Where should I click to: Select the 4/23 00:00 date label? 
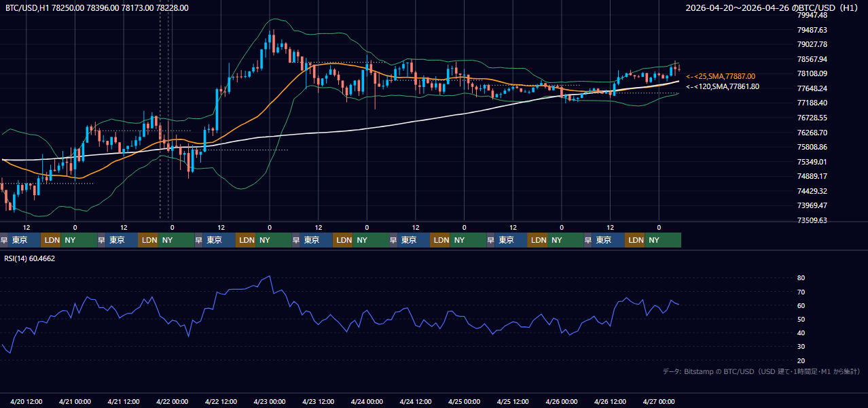(x=270, y=402)
